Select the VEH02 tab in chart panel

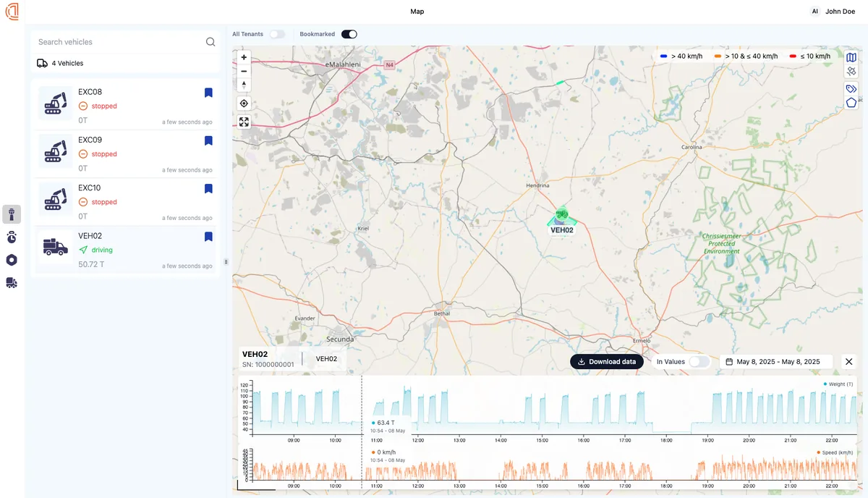click(x=327, y=358)
